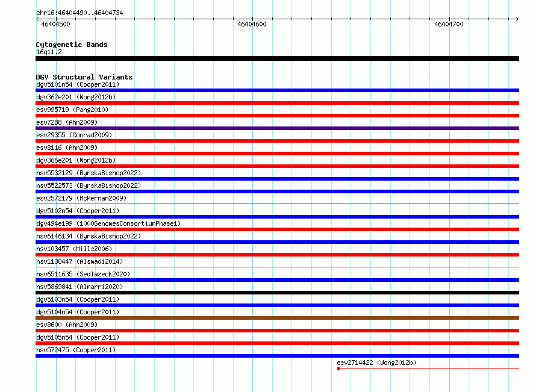The height and width of the screenshot is (392, 536).
Task: Click variant label nsv572475 (Cooper2011)
Action: click(x=76, y=350)
